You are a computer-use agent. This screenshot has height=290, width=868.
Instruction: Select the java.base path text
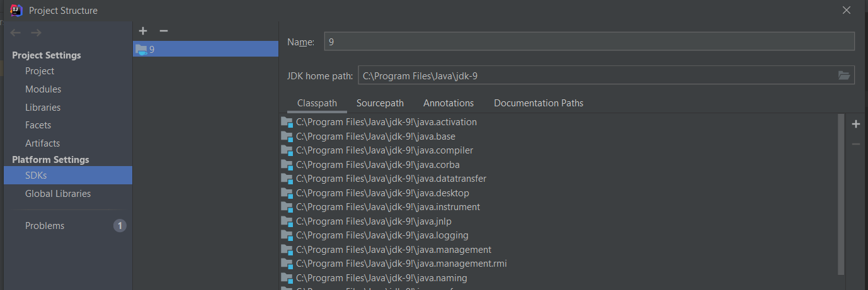coord(375,137)
